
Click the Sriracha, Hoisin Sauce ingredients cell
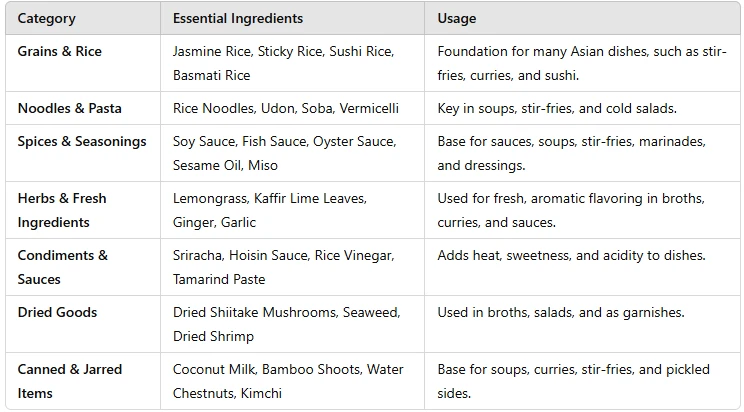292,267
